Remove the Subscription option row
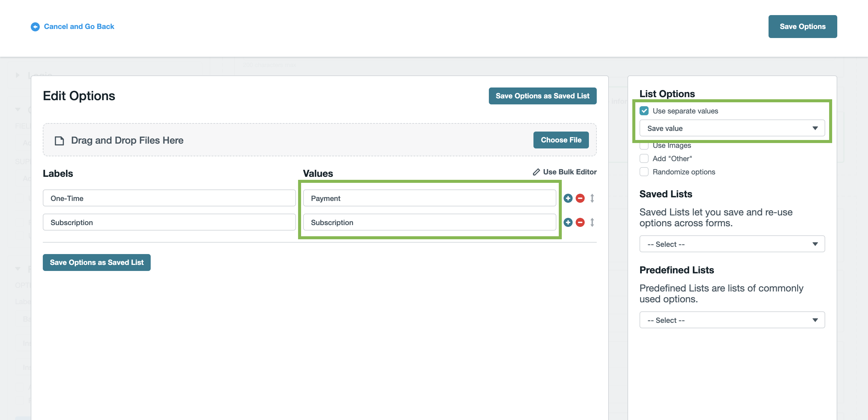Image resolution: width=868 pixels, height=420 pixels. 580,222
